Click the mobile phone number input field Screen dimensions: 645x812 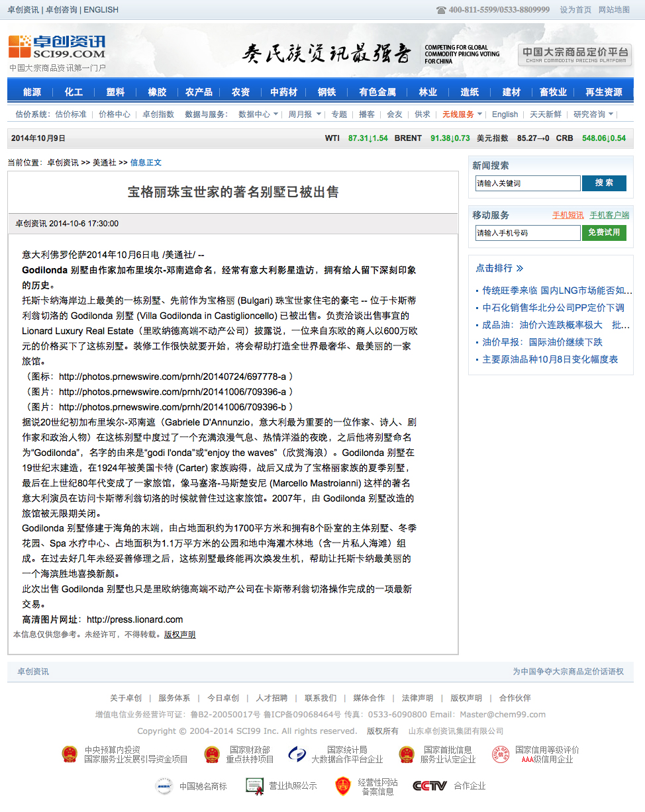pos(528,233)
